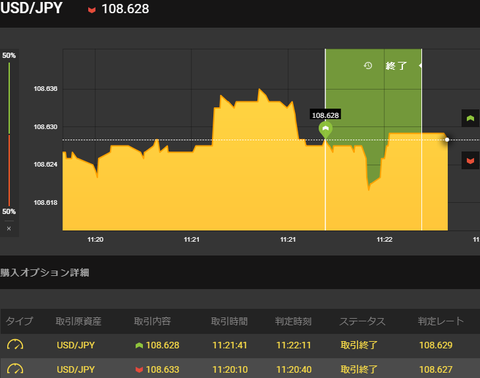The image size is (480, 378).
Task: Click the settlement rate 108.627
Action: point(436,369)
